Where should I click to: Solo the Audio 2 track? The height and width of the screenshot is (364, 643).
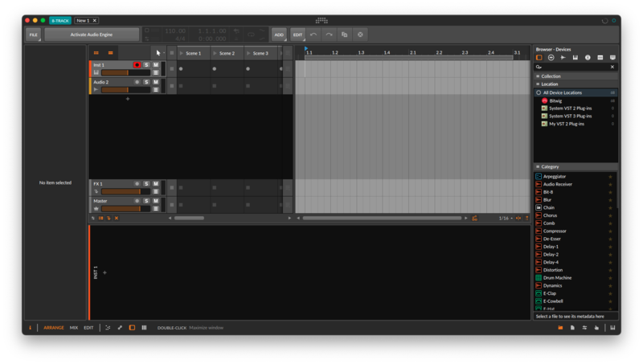[x=146, y=82]
